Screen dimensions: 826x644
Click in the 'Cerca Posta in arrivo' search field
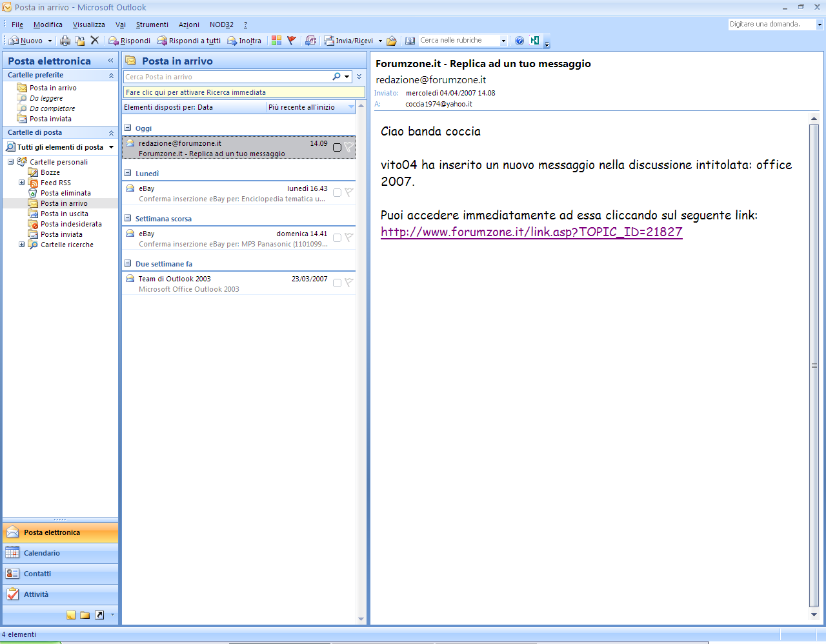click(226, 77)
